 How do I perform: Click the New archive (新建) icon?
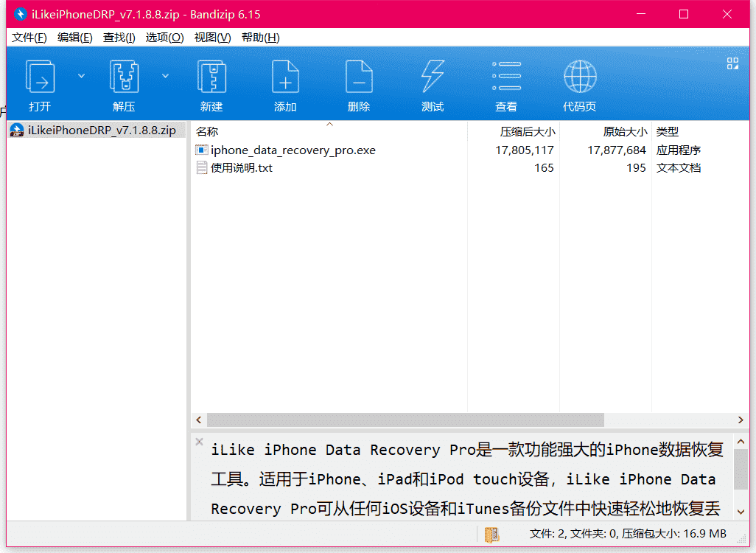211,76
